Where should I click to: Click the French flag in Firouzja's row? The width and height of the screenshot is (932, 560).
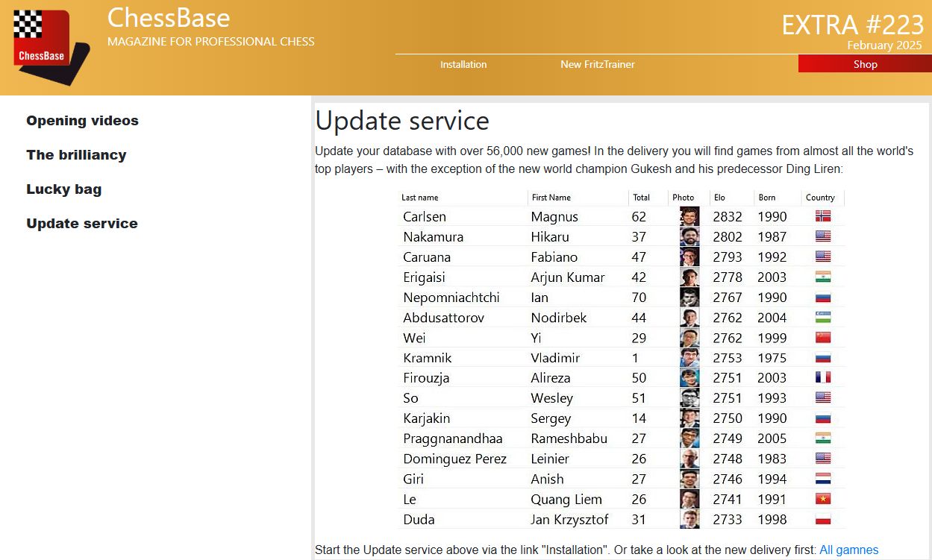pyautogui.click(x=823, y=378)
